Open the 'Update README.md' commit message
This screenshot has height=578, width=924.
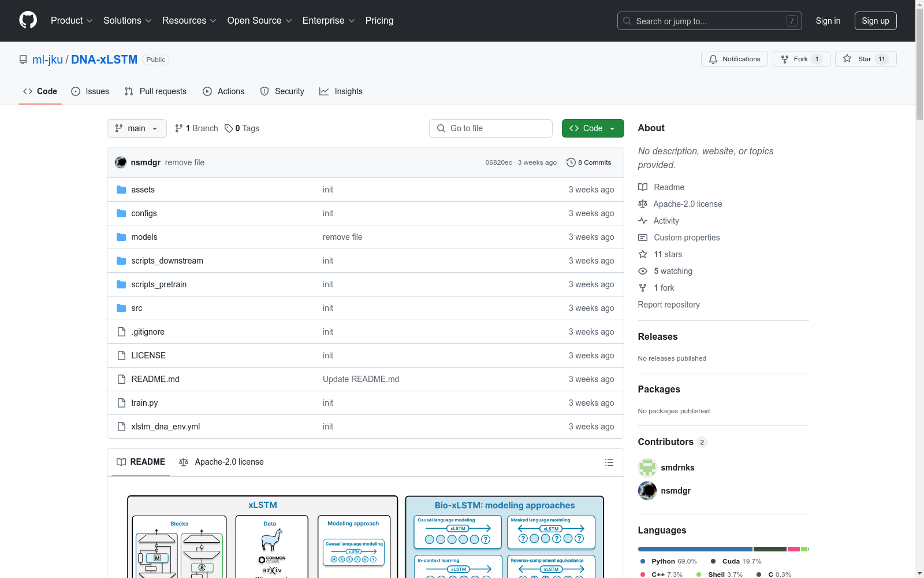pos(361,379)
